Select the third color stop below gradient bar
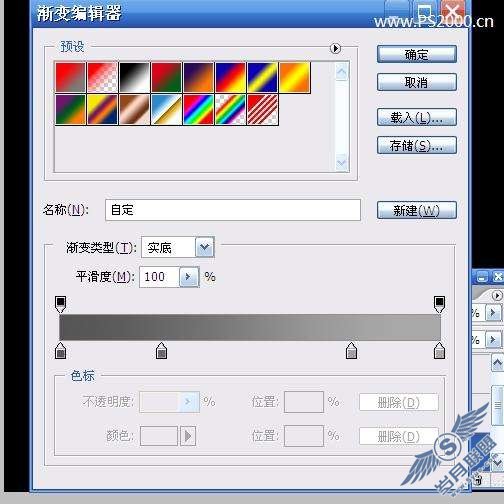The width and height of the screenshot is (504, 504). 351,350
